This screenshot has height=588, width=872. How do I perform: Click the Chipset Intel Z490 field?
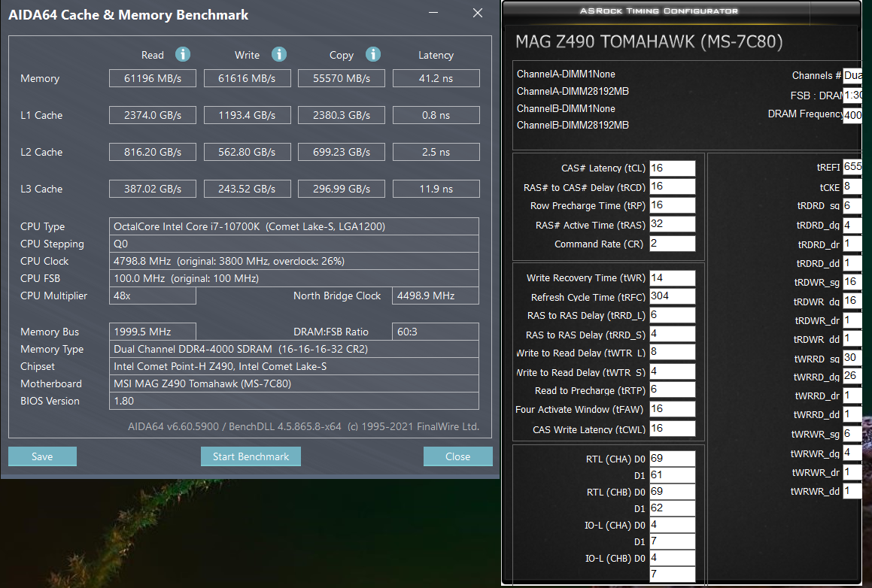coord(294,366)
